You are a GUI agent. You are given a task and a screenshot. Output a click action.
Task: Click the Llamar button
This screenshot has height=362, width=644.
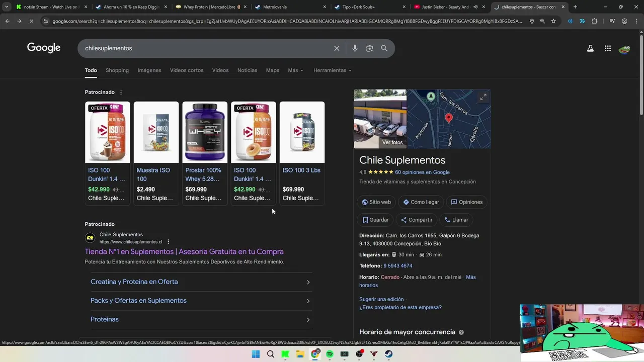456,220
